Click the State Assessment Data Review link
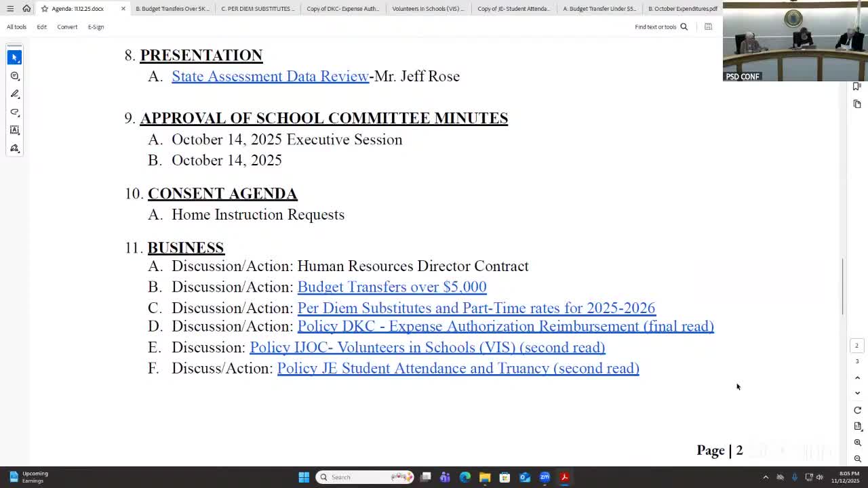This screenshot has height=488, width=868. [x=270, y=76]
